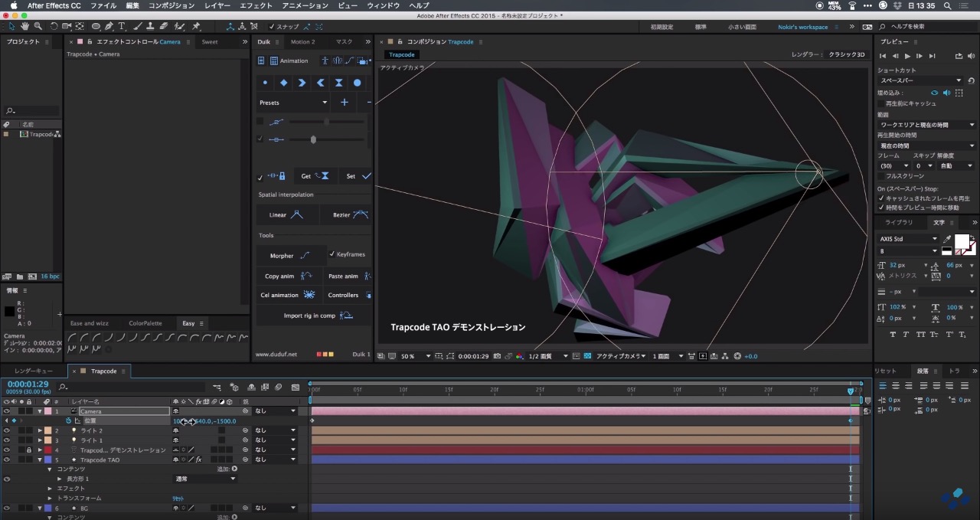Uncheck the Keyframes checkbox in Duik

pyautogui.click(x=332, y=254)
